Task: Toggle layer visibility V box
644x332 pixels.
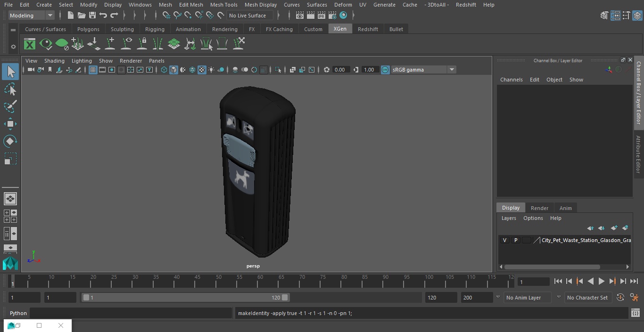Action: click(x=504, y=240)
